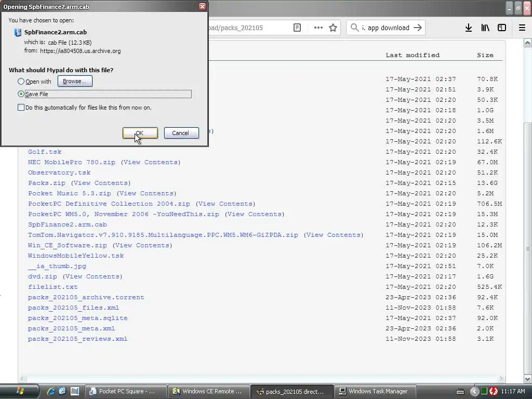Image resolution: width=532 pixels, height=399 pixels.
Task: Open NEC MobilePro 780.zip link
Action: click(x=72, y=162)
